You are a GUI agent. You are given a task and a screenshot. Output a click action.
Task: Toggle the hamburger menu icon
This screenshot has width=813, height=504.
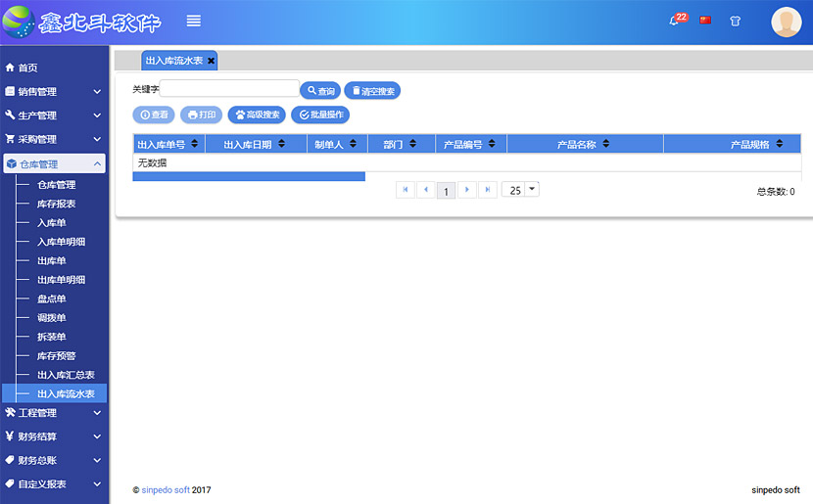[x=193, y=21]
